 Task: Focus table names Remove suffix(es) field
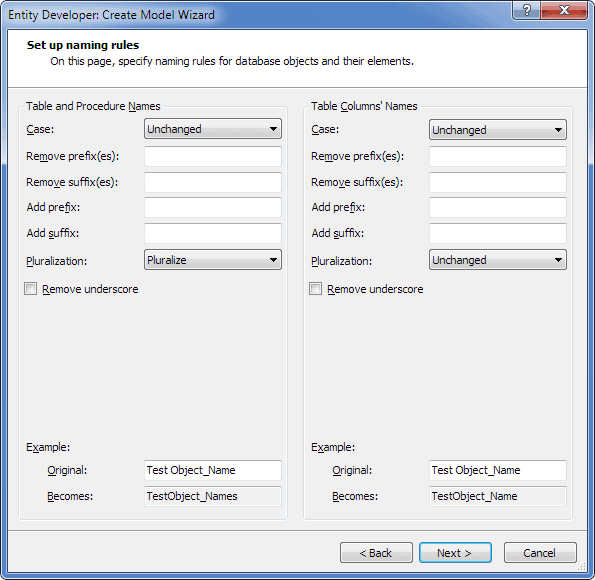point(213,182)
